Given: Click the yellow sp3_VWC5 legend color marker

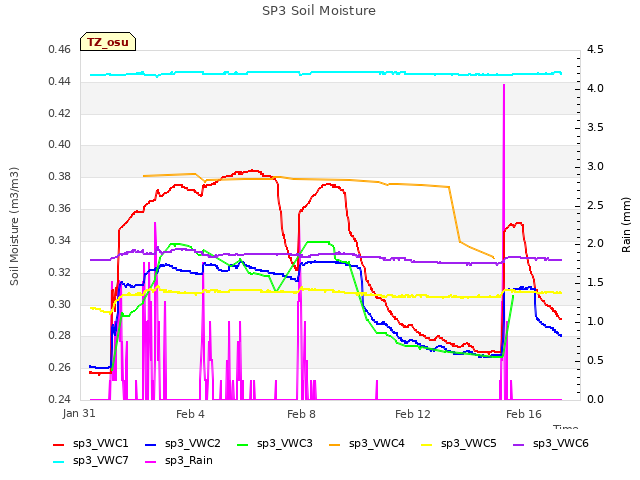Looking at the screenshot, I should [x=427, y=444].
